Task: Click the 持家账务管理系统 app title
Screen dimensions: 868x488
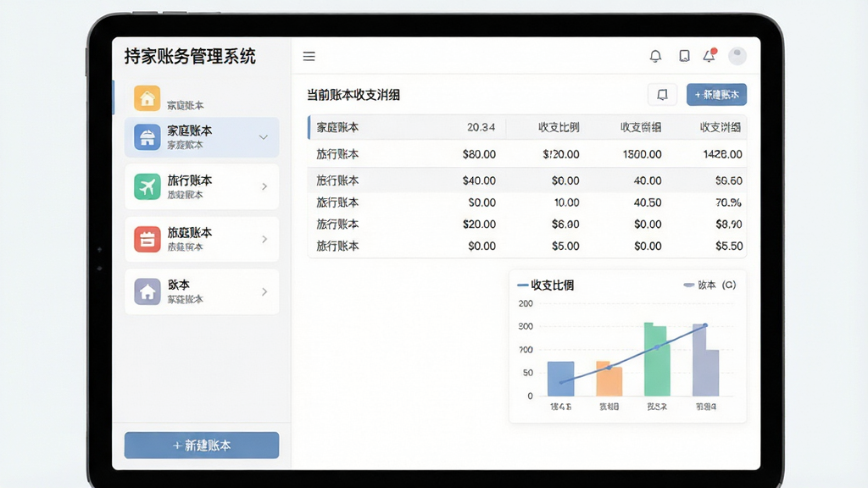Action: 190,57
